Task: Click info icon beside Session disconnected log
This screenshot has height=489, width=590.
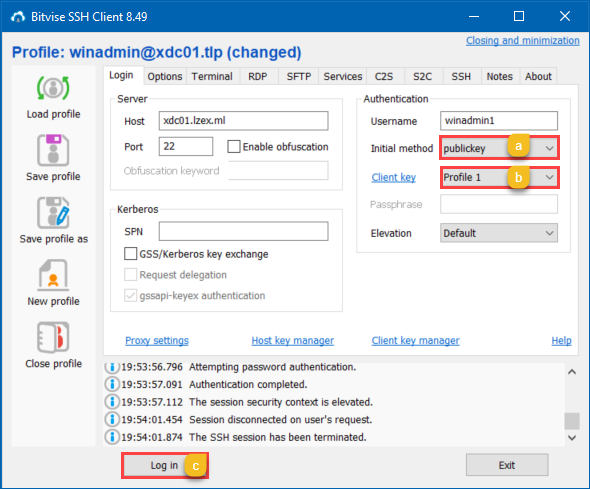Action: (x=112, y=419)
